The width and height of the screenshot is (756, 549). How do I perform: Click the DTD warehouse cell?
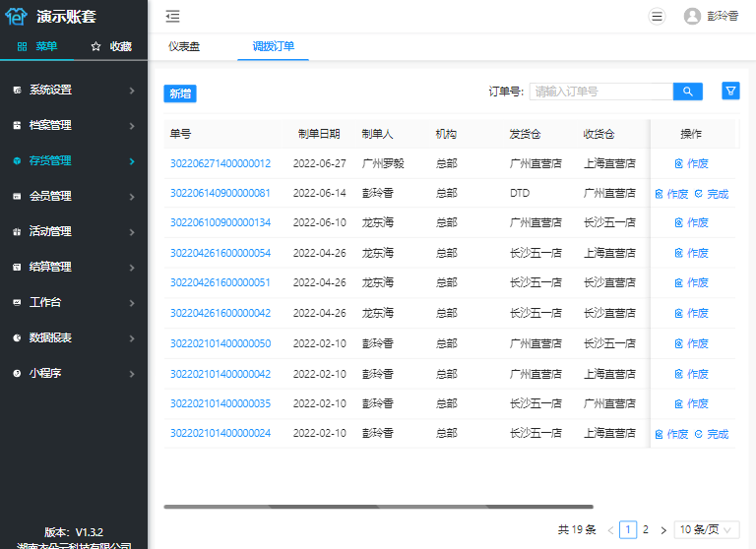click(x=520, y=193)
